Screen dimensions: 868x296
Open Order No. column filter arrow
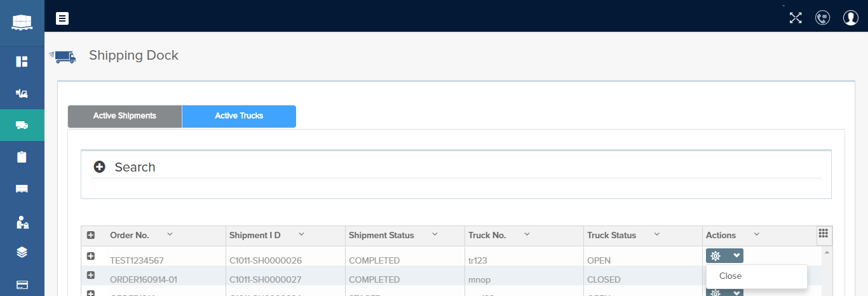click(x=170, y=234)
